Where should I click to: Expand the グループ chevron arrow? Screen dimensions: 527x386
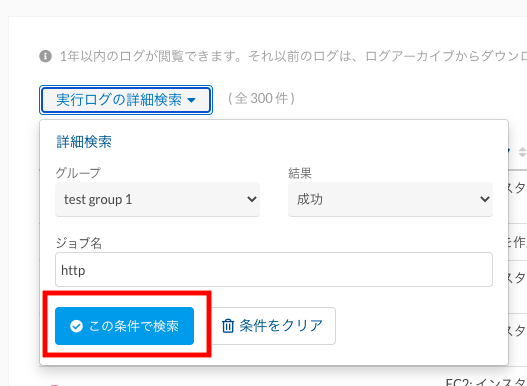(252, 199)
